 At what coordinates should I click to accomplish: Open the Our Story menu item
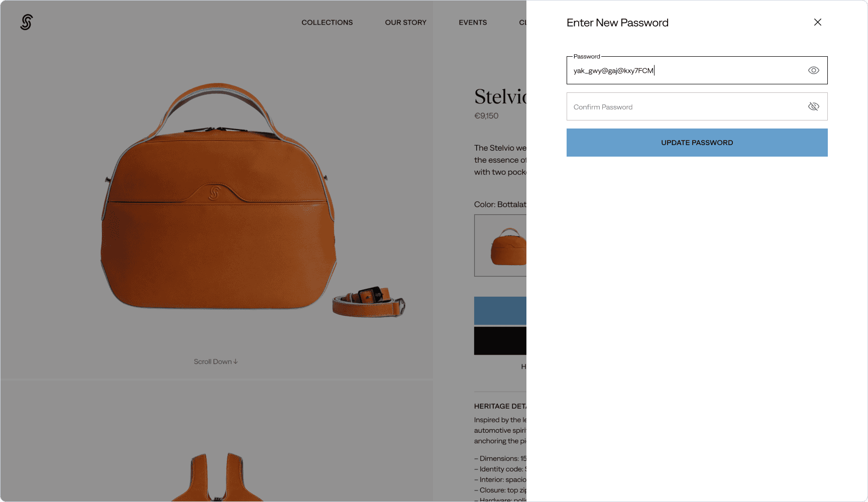pyautogui.click(x=405, y=23)
